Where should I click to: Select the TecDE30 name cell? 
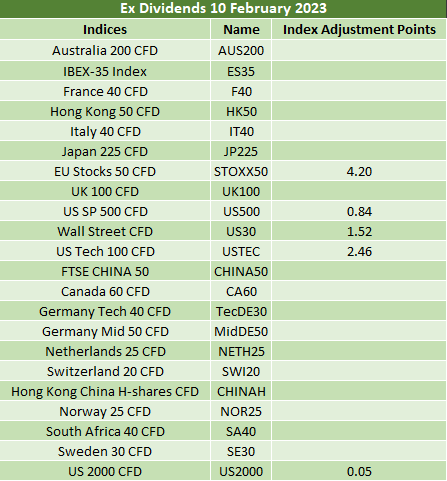241,311
